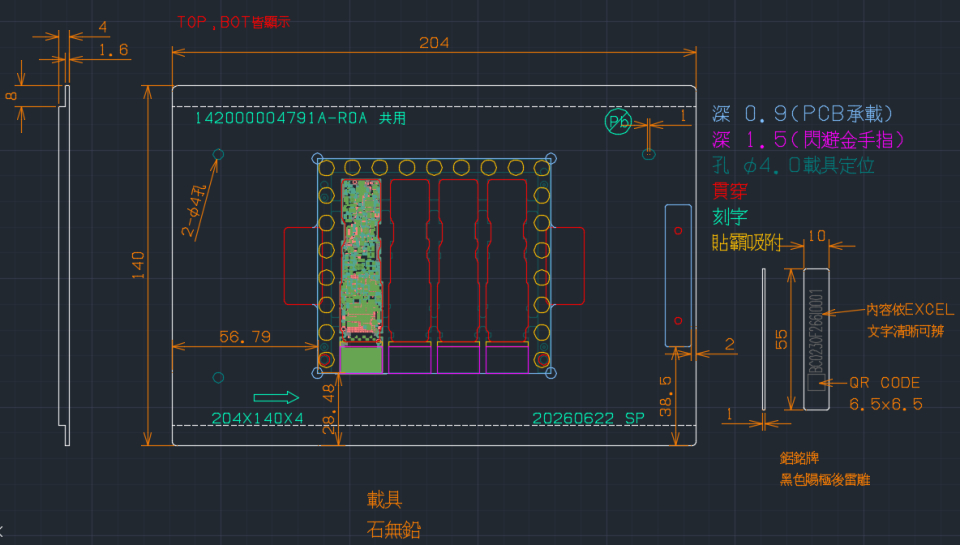Click the right red side tab outline
960x545 pixels.
(x=568, y=266)
